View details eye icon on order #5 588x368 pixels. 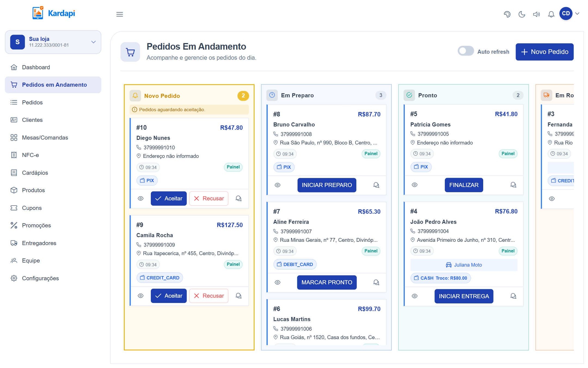(414, 185)
